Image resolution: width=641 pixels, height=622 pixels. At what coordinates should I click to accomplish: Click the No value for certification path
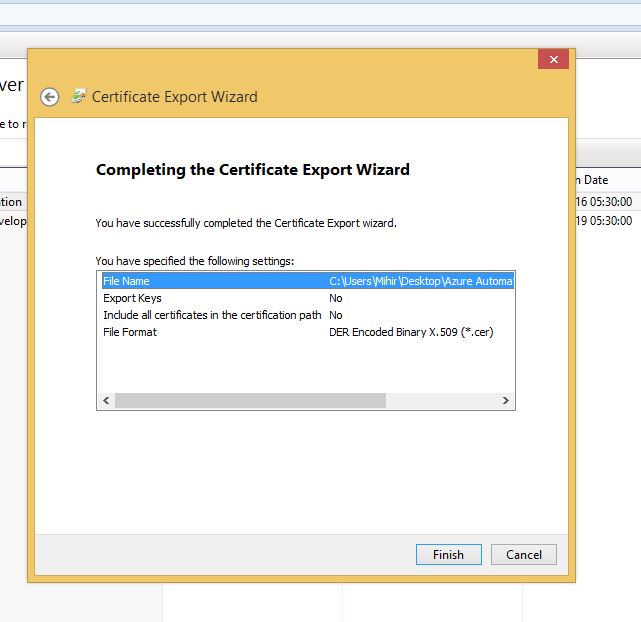tap(336, 315)
